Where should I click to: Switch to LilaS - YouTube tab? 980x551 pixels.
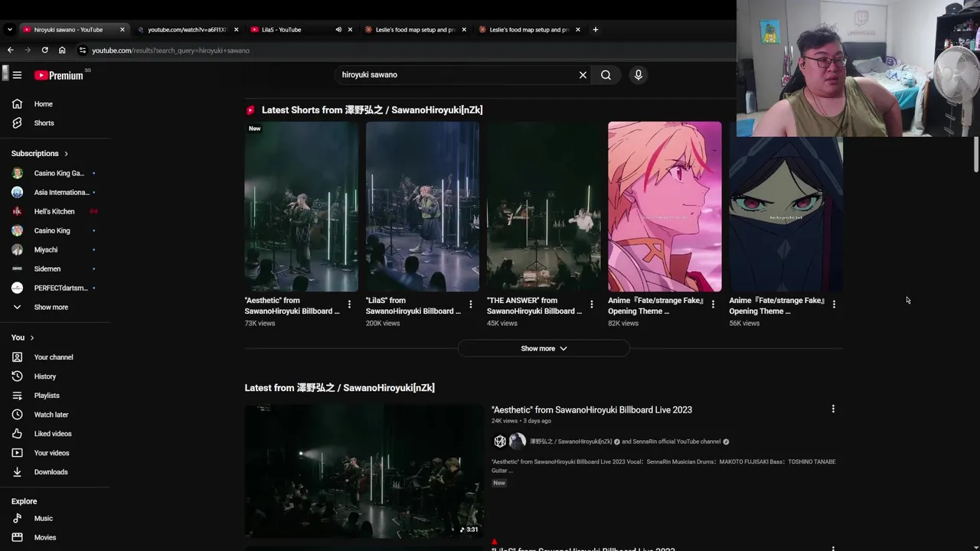[282, 30]
